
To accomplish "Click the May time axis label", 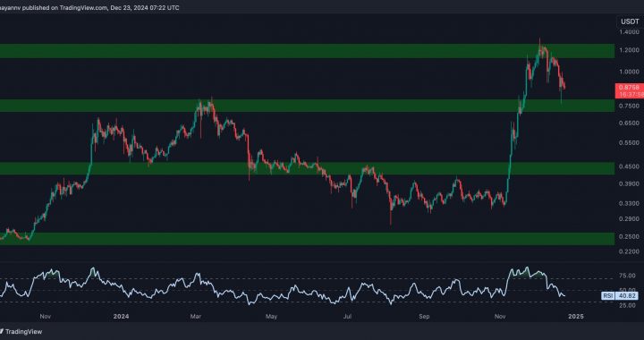I will coord(271,317).
